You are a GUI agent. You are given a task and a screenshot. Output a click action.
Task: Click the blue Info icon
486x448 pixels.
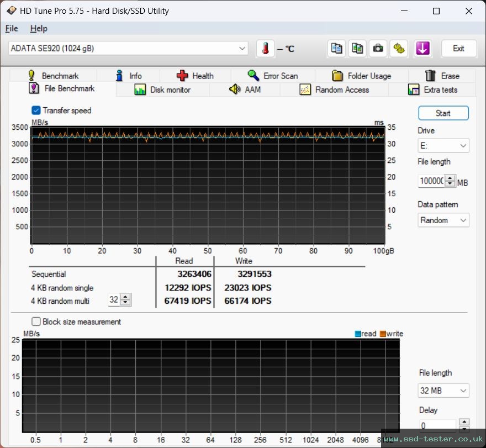(x=119, y=75)
